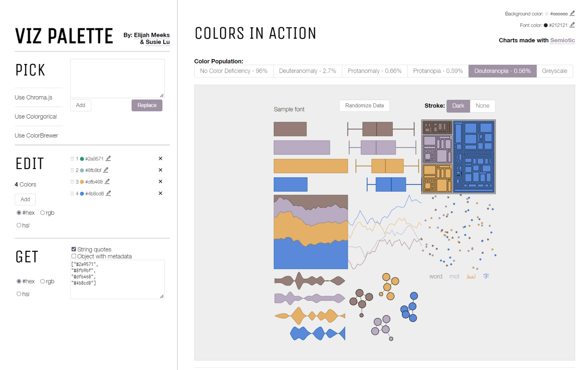Click the drag handle beside color 1
This screenshot has width=588, height=370.
[73, 158]
